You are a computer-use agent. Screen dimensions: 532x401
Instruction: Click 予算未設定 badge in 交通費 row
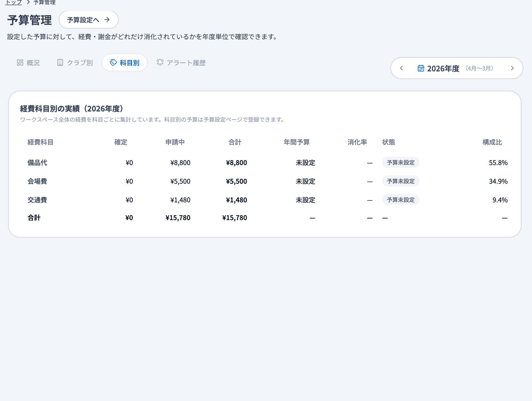(x=401, y=200)
